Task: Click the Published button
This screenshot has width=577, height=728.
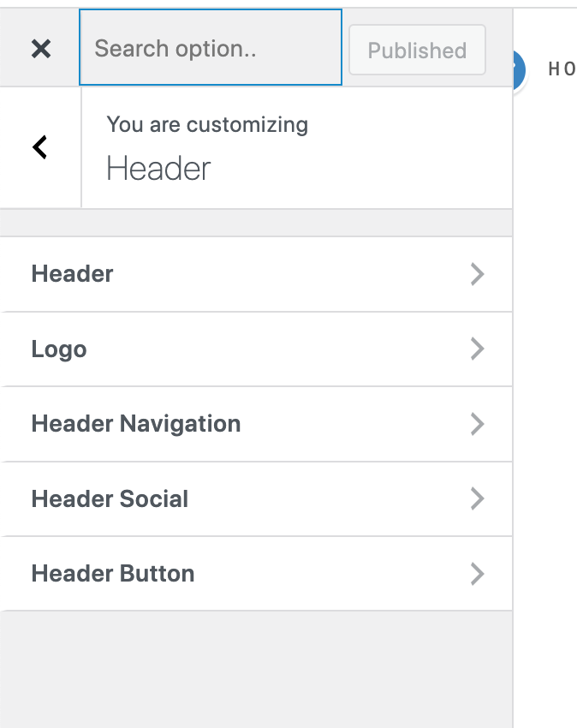Action: point(417,50)
